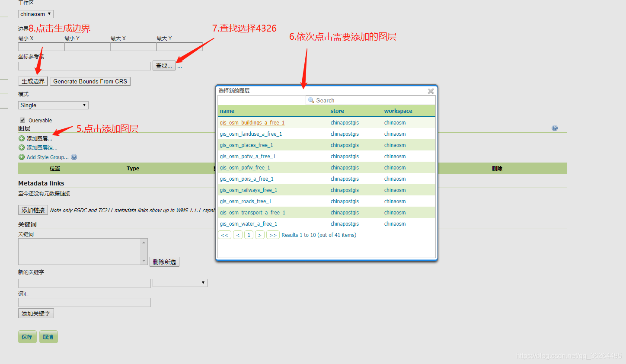This screenshot has width=626, height=364.
Task: Click the 最小 X input field
Action: (x=41, y=47)
